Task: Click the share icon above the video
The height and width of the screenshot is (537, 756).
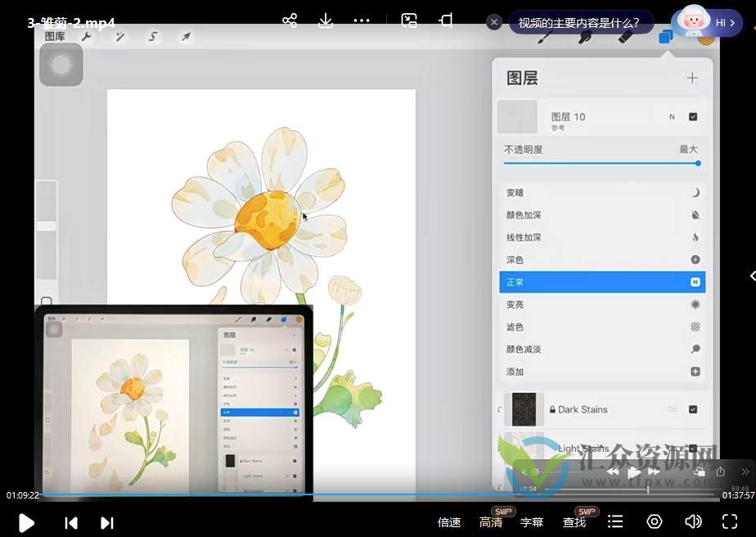Action: [289, 20]
